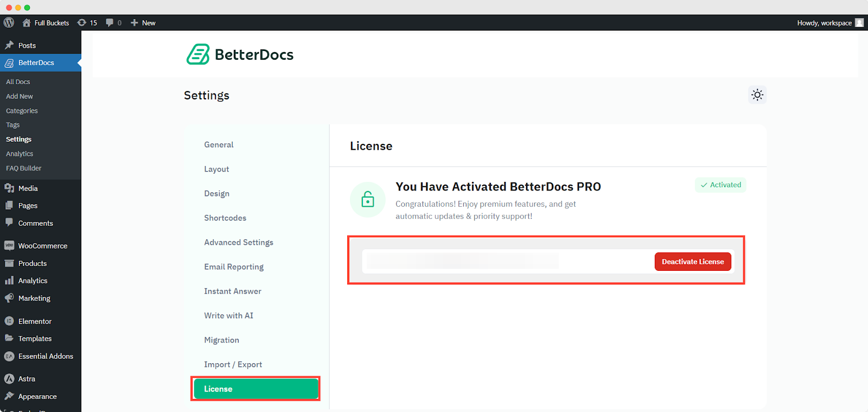Click the Products icon in sidebar
868x412 pixels.
[9, 263]
